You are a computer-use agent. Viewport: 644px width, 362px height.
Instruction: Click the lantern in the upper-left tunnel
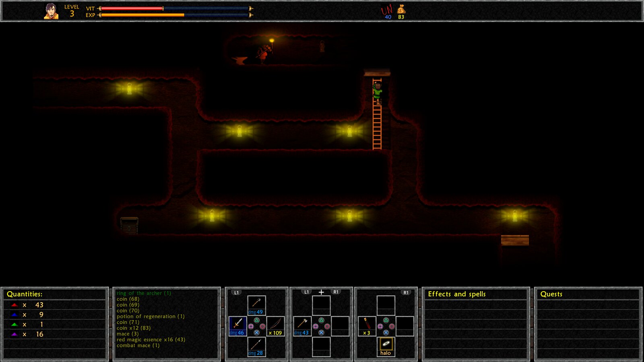129,88
